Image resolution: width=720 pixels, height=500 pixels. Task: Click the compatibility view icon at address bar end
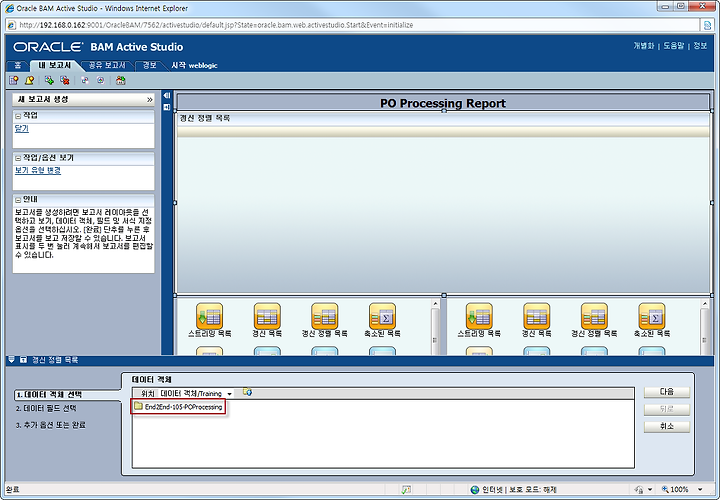[x=708, y=25]
